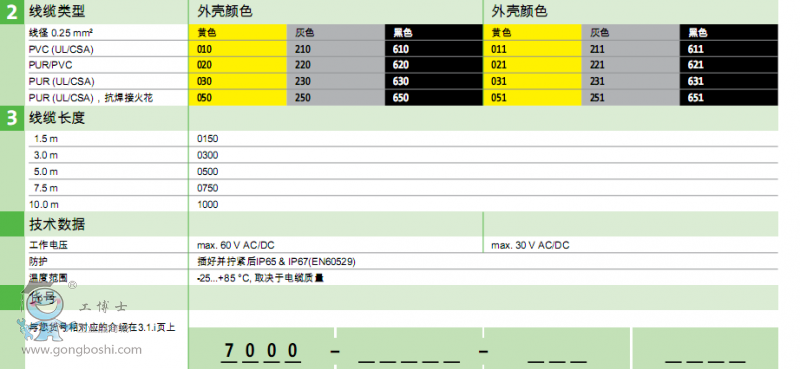The image size is (800, 369).
Task: Click yellow code 051 cell
Action: (x=532, y=97)
